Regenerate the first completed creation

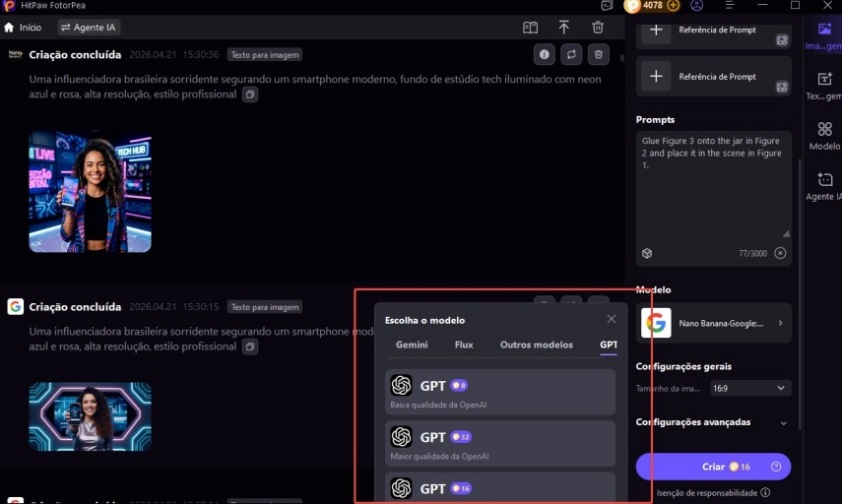tap(571, 55)
